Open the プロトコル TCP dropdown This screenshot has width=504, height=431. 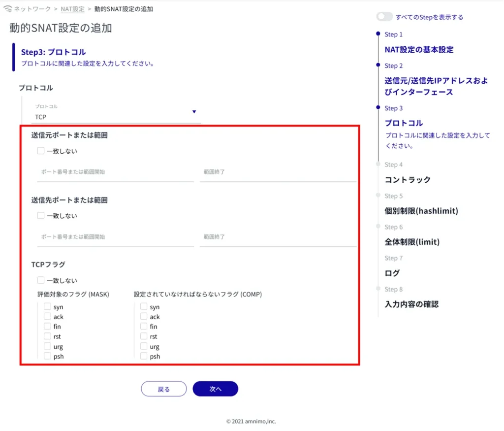(x=117, y=117)
